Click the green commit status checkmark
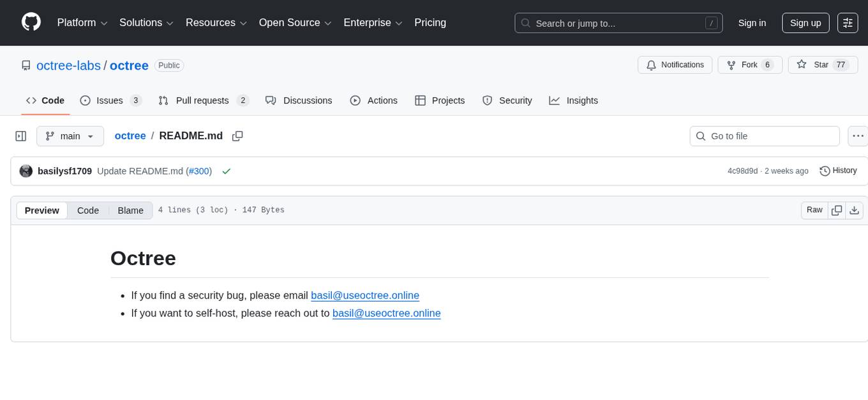The image size is (868, 400). coord(226,171)
